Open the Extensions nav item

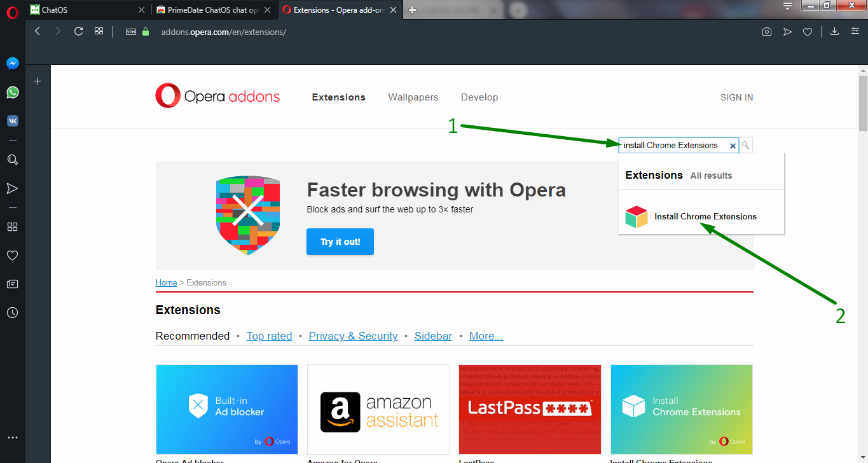(339, 97)
